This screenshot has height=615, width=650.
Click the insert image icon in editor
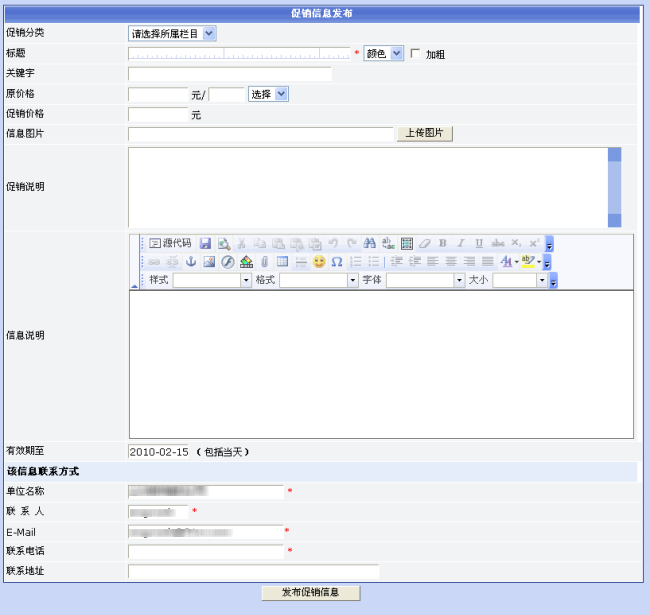click(209, 262)
